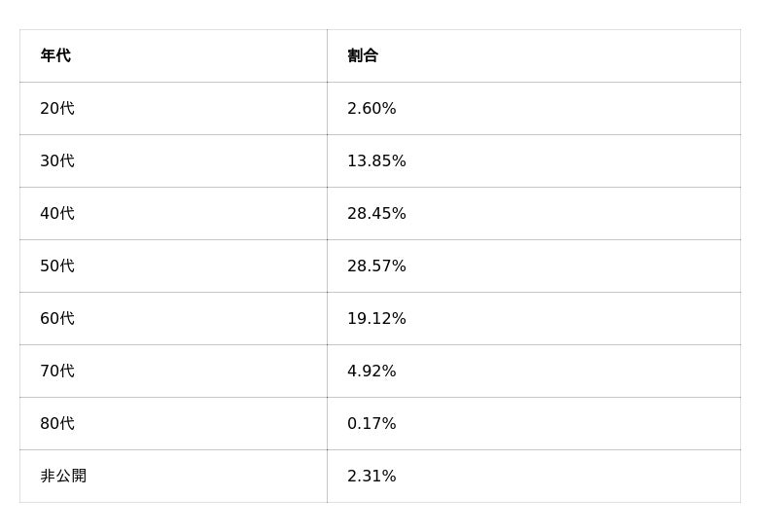Click the 70代 row label

click(x=57, y=372)
